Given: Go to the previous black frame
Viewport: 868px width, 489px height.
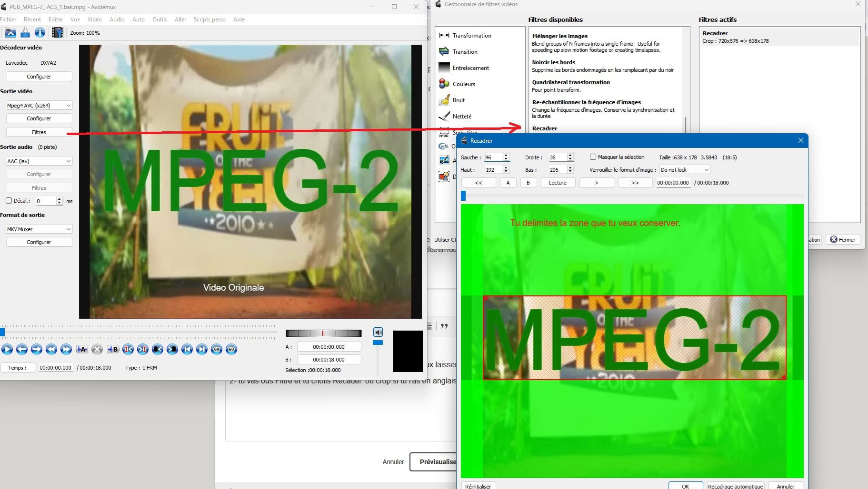Looking at the screenshot, I should (157, 349).
